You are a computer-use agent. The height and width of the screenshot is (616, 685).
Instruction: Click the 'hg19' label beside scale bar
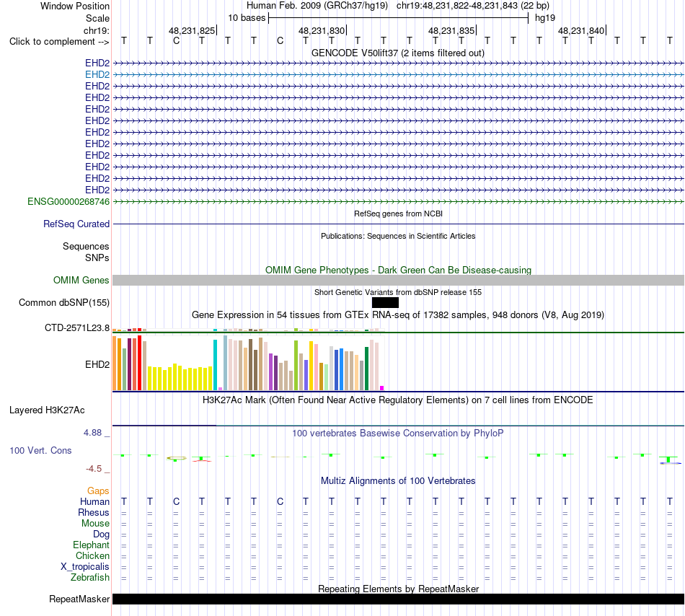coord(545,18)
